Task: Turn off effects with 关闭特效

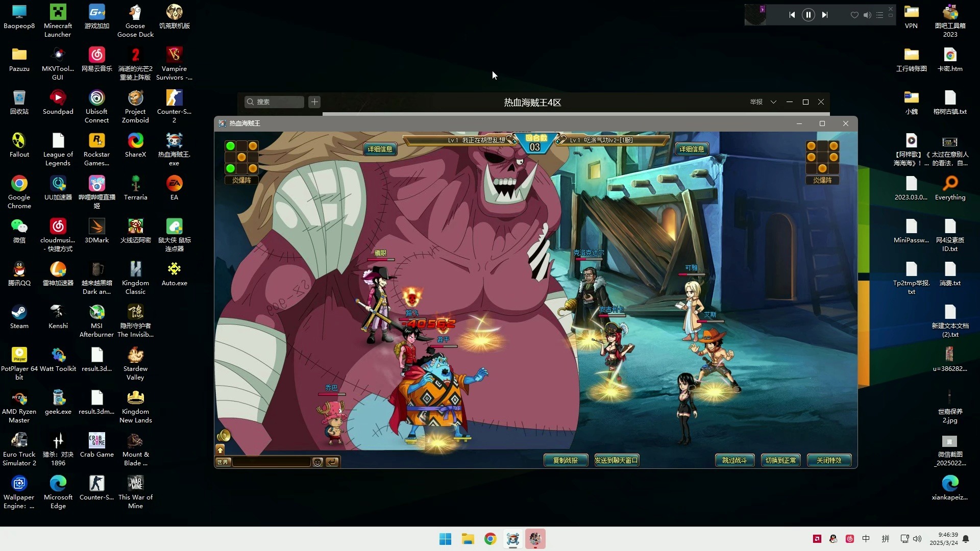Action: point(829,460)
